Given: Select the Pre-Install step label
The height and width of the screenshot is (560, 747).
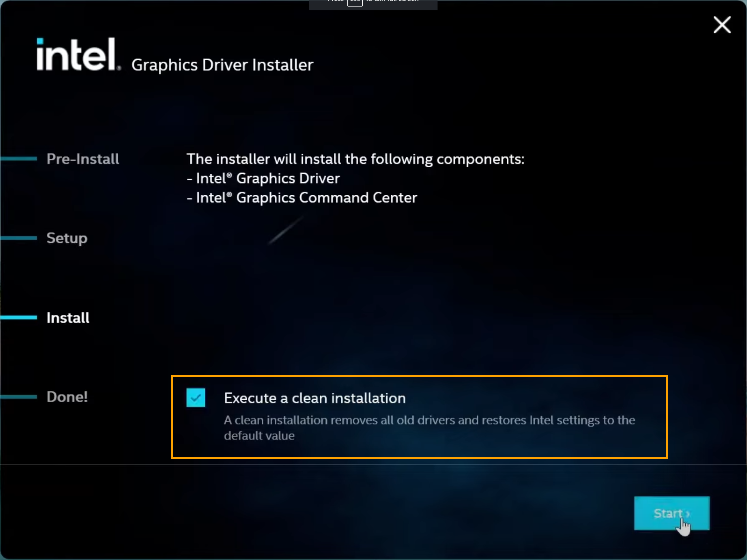Looking at the screenshot, I should [x=83, y=159].
